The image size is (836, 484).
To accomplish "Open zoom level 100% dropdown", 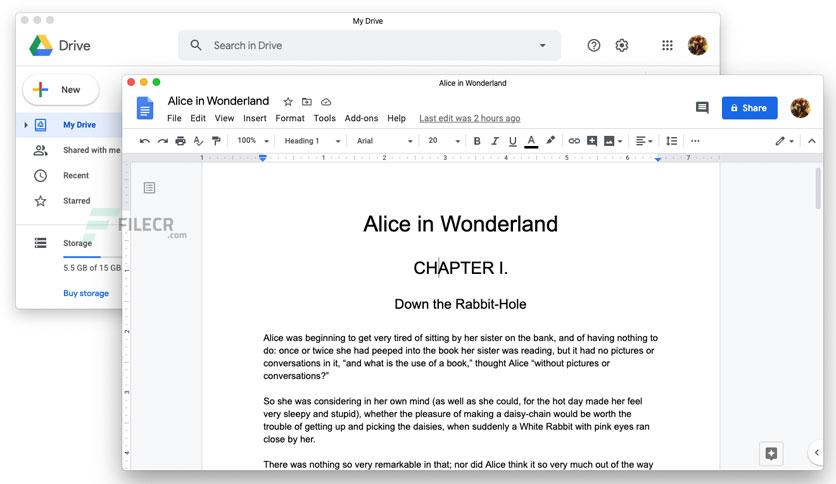I will point(253,141).
